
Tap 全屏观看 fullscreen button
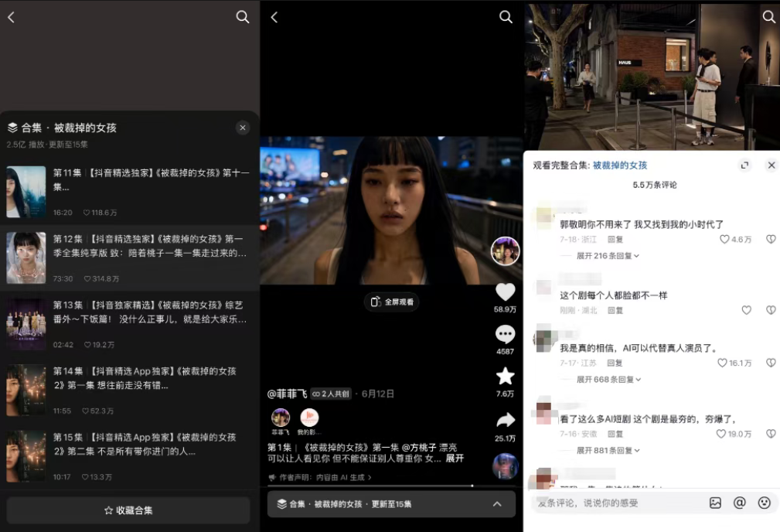(x=391, y=302)
